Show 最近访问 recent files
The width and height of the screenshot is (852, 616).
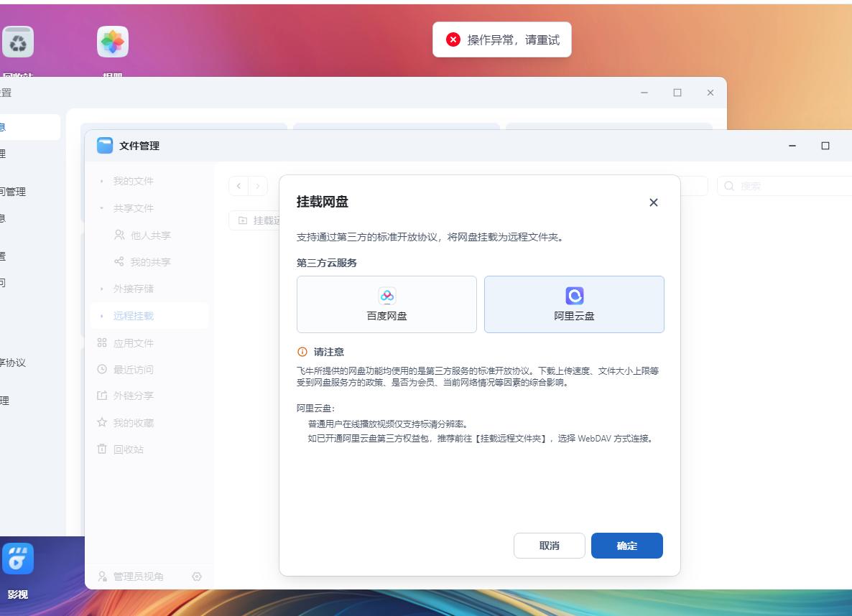126,369
